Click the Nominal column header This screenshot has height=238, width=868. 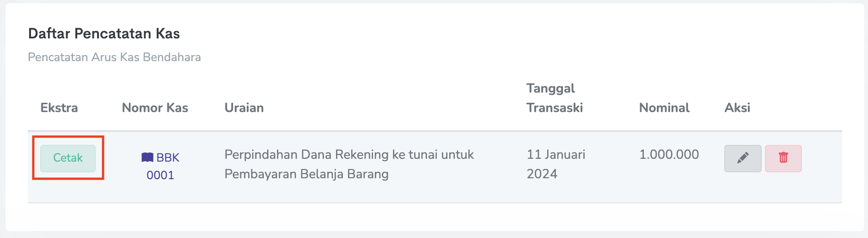[x=664, y=108]
